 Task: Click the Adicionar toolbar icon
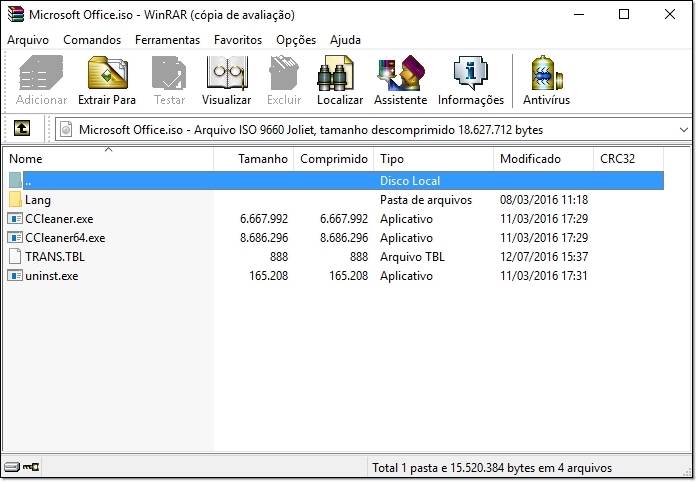point(41,72)
